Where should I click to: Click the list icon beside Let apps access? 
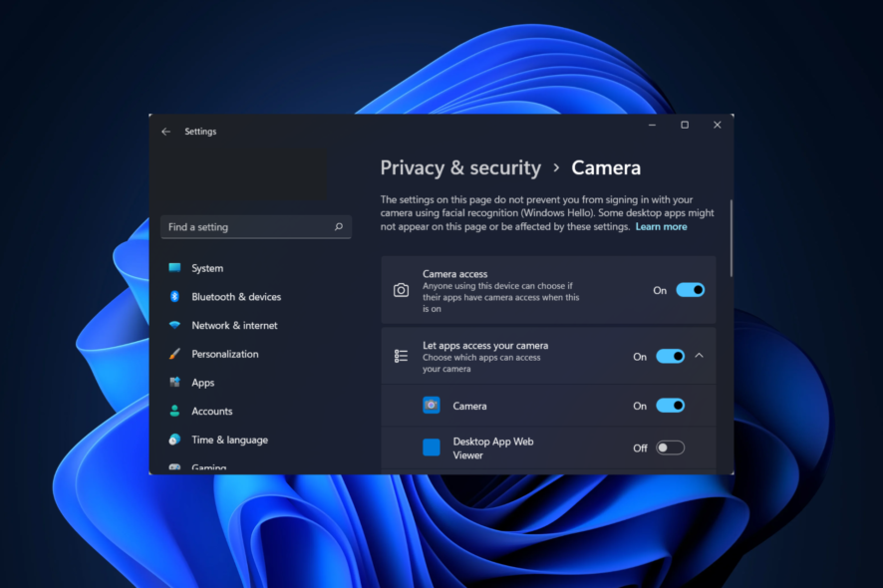click(401, 356)
